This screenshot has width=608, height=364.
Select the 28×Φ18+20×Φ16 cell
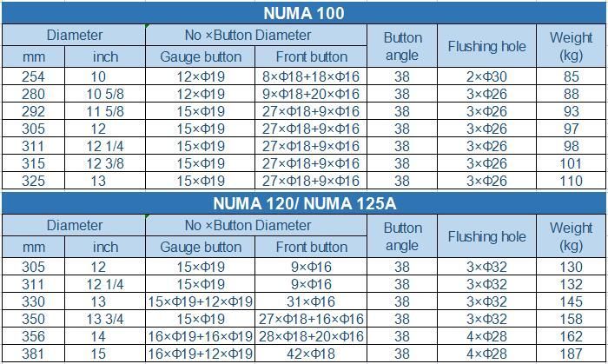[x=311, y=336]
